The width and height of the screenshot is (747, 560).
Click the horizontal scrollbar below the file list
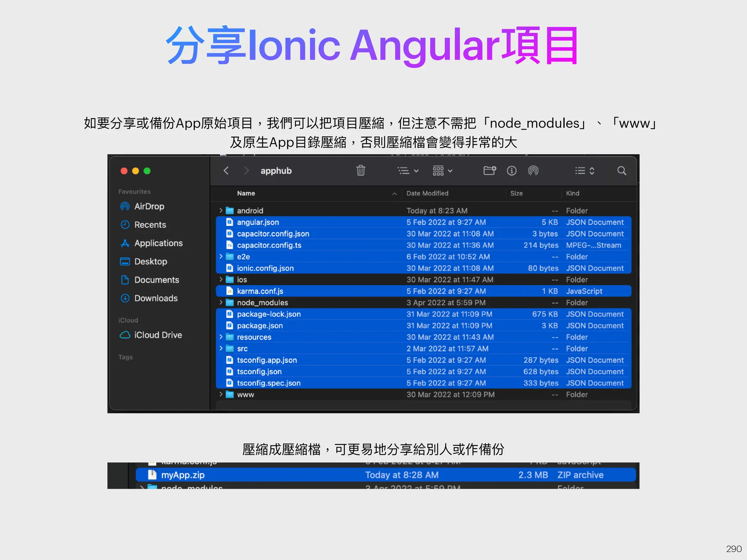[x=423, y=404]
